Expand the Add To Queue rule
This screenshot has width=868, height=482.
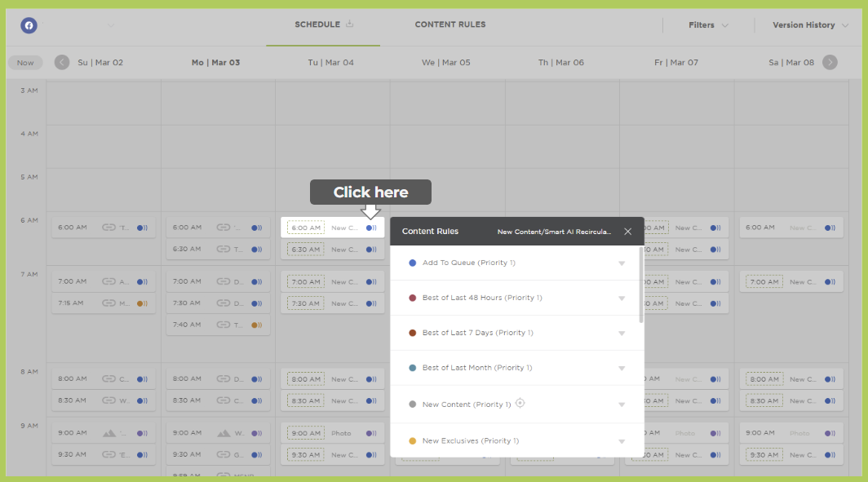[622, 263]
